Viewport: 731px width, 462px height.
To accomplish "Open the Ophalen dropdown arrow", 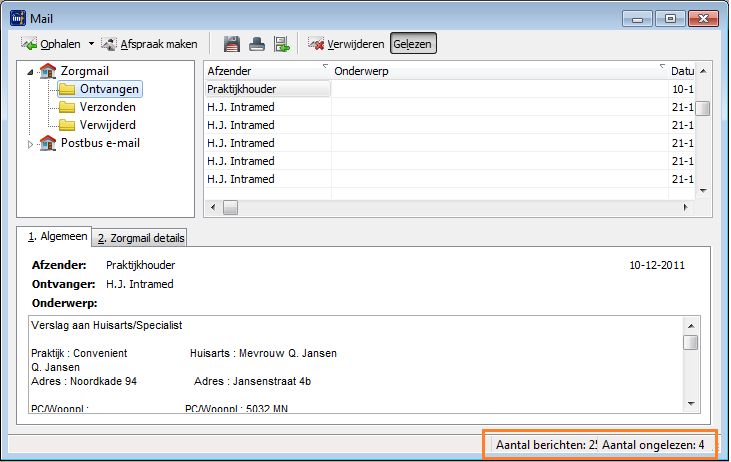I will tap(91, 44).
